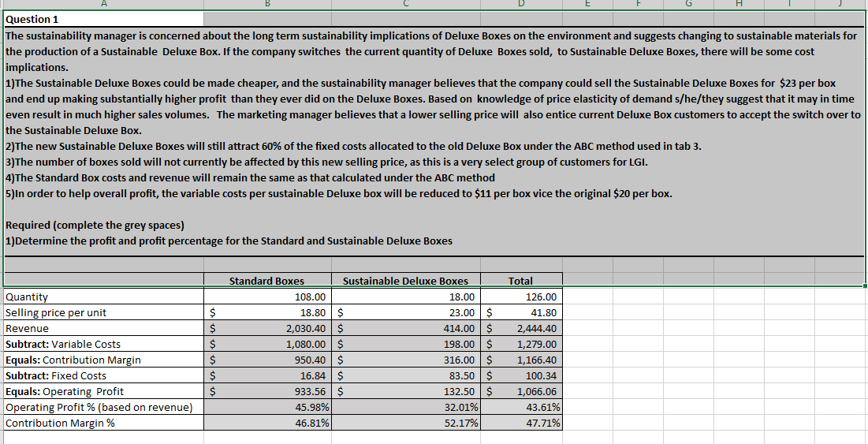Click the "1)Determine the profit and profit percentage" line
The height and width of the screenshot is (444, 868).
[229, 241]
